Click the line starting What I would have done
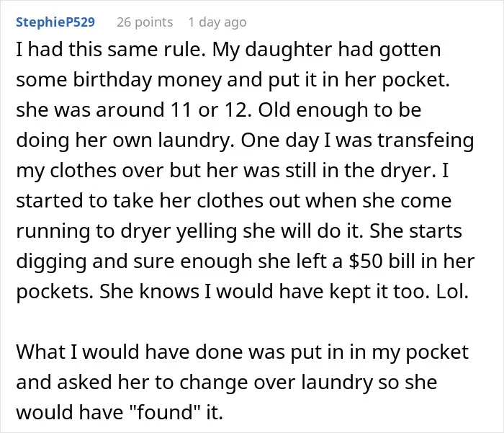Image resolution: width=504 pixels, height=433 pixels. click(243, 352)
